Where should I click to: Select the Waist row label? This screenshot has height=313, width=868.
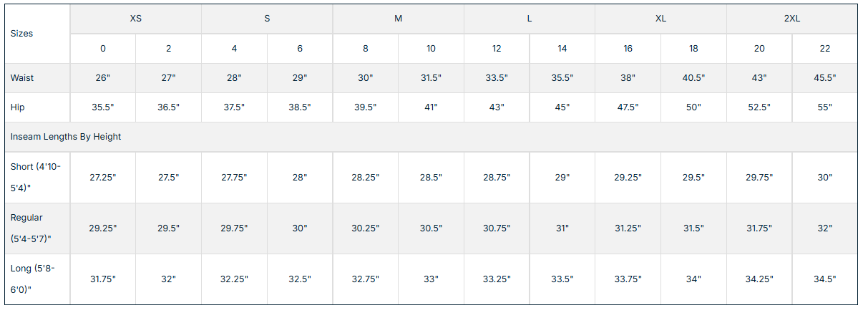(x=22, y=77)
